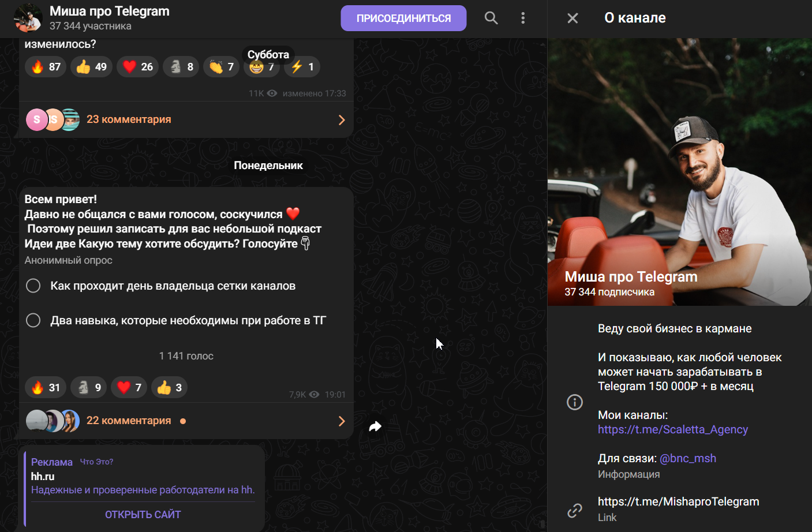Click the hh.ru ad title

[43, 477]
